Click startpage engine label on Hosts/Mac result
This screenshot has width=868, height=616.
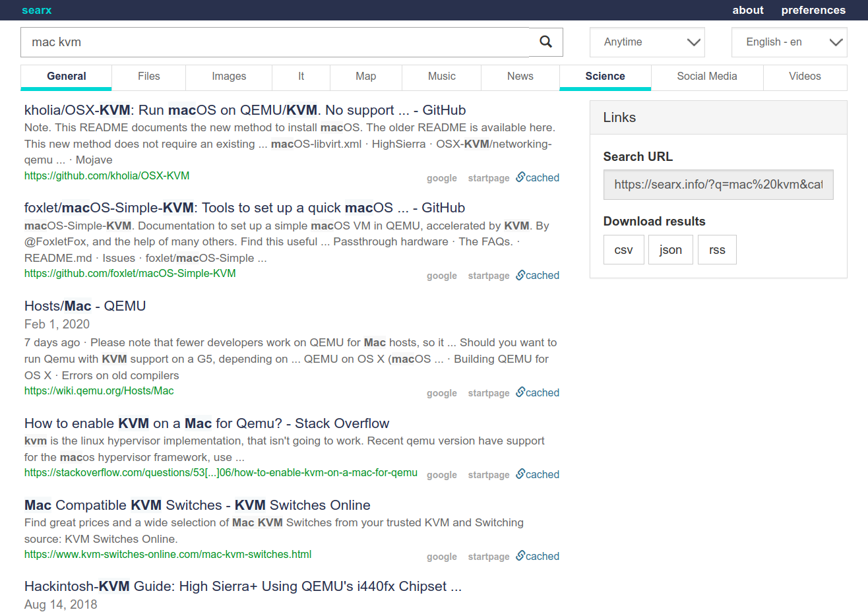click(489, 393)
